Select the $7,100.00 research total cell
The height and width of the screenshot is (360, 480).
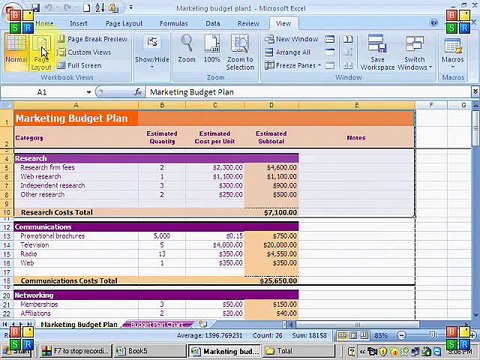click(x=271, y=212)
